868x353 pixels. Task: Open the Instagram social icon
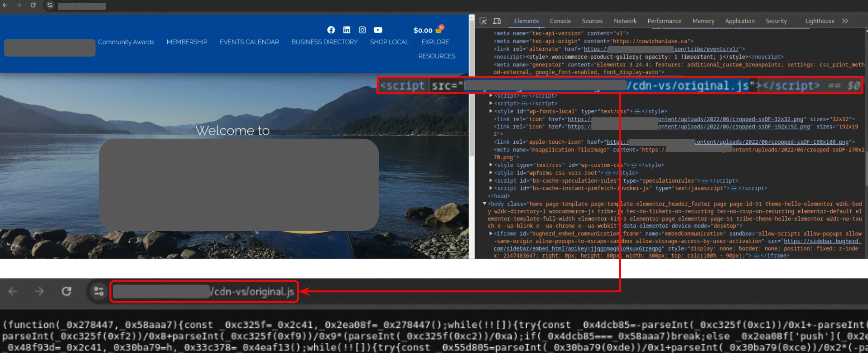coord(362,30)
